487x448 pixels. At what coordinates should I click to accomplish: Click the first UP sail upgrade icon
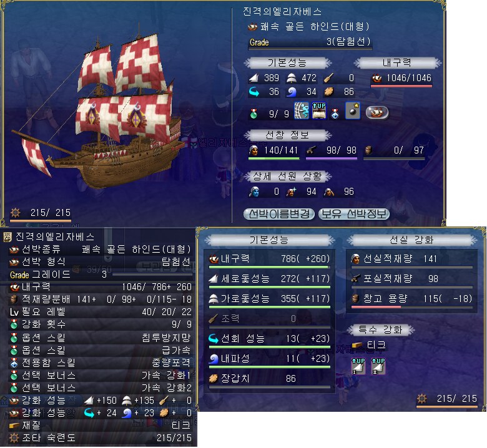[358, 366]
